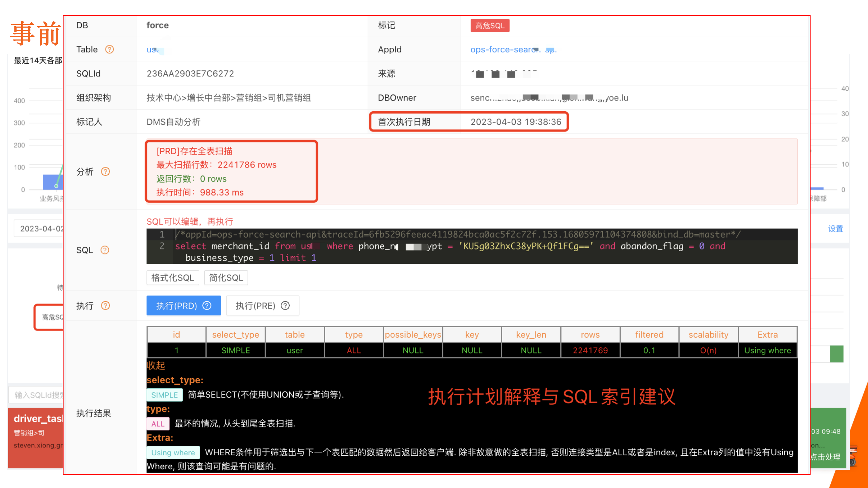Click 简化SQL button

pyautogui.click(x=225, y=278)
